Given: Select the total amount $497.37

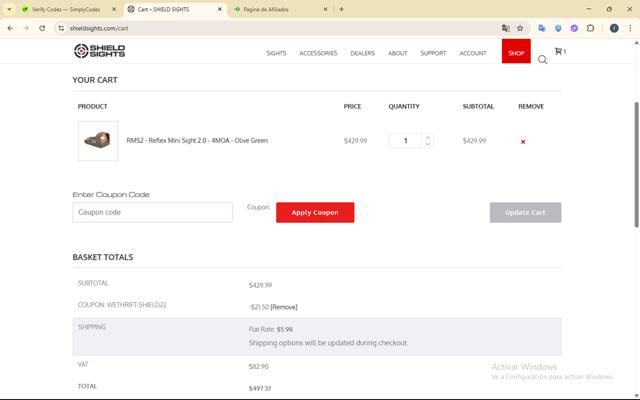Looking at the screenshot, I should tap(260, 388).
